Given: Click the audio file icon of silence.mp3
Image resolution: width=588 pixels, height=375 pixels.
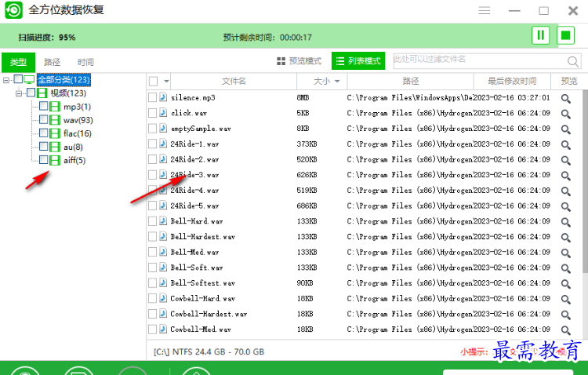Looking at the screenshot, I should (163, 97).
